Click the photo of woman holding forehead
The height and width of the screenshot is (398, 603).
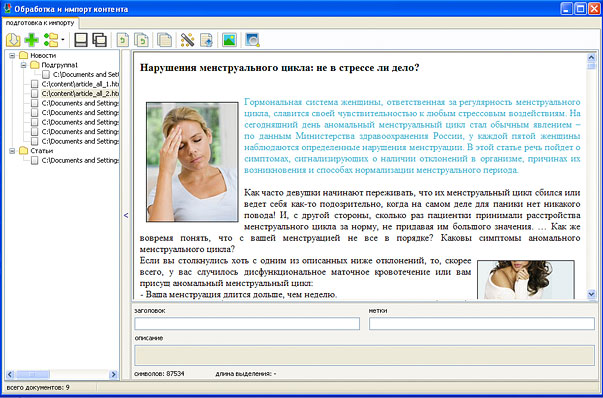coord(192,162)
